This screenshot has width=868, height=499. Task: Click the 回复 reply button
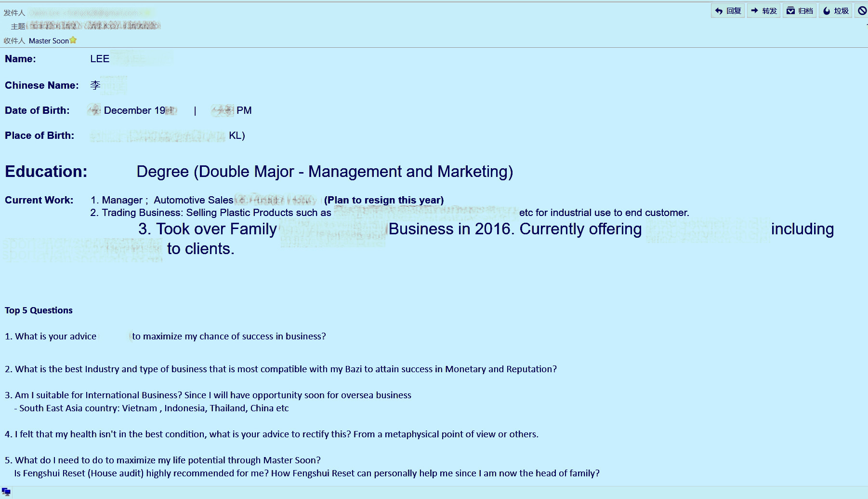(x=728, y=11)
